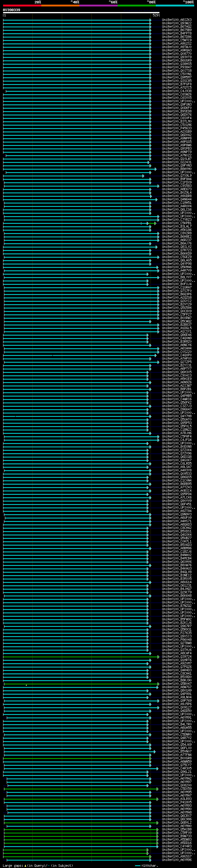Select the UniRef100_Q9P769 label
This screenshot has height=868, width=197.
(x=177, y=701)
